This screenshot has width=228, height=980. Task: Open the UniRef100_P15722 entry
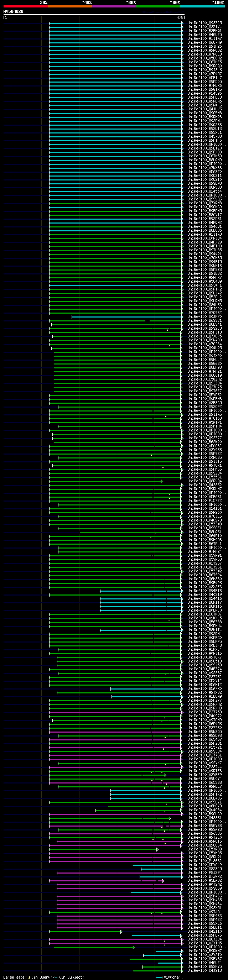point(205,501)
